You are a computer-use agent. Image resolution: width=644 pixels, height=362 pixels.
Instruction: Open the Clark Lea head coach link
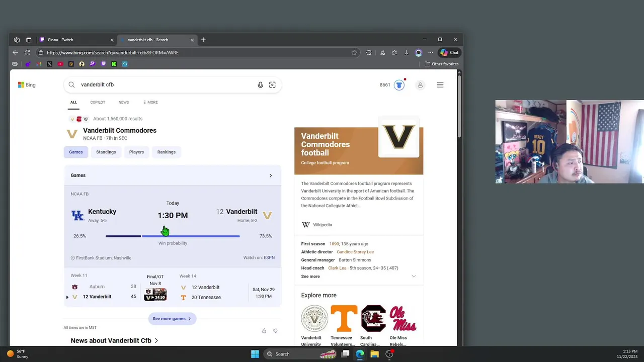337,268
